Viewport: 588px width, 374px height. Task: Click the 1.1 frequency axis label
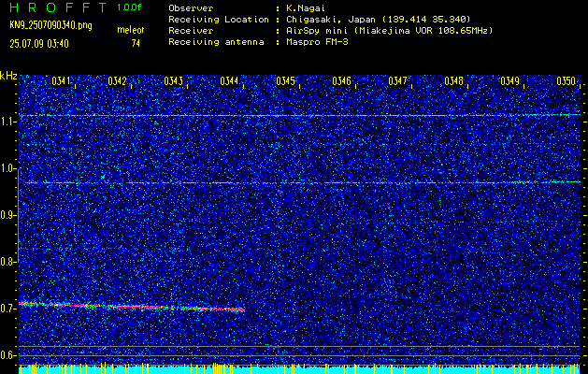click(x=7, y=122)
